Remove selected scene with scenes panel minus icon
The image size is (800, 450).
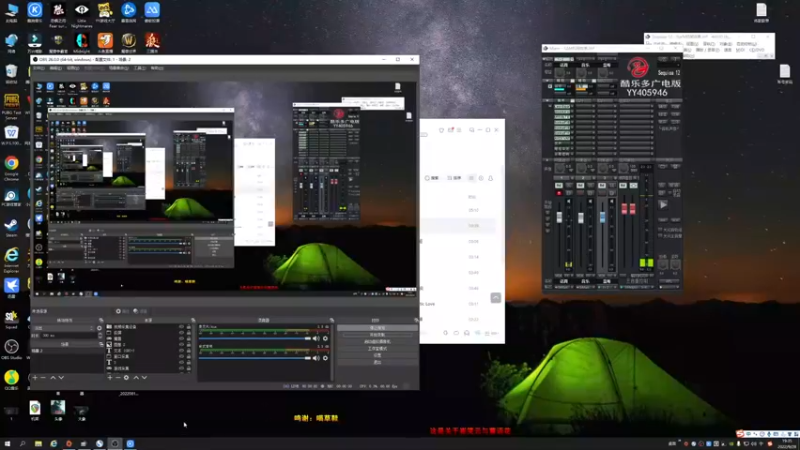43,378
